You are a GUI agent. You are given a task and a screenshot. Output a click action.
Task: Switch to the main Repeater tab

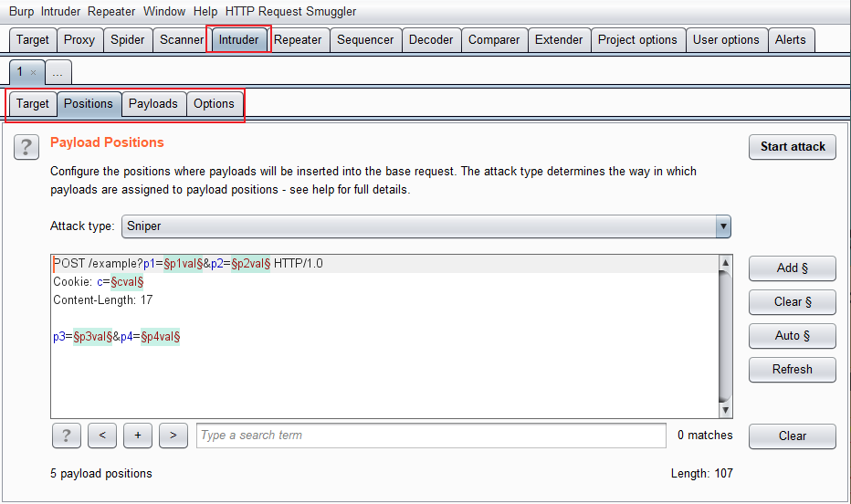point(298,39)
